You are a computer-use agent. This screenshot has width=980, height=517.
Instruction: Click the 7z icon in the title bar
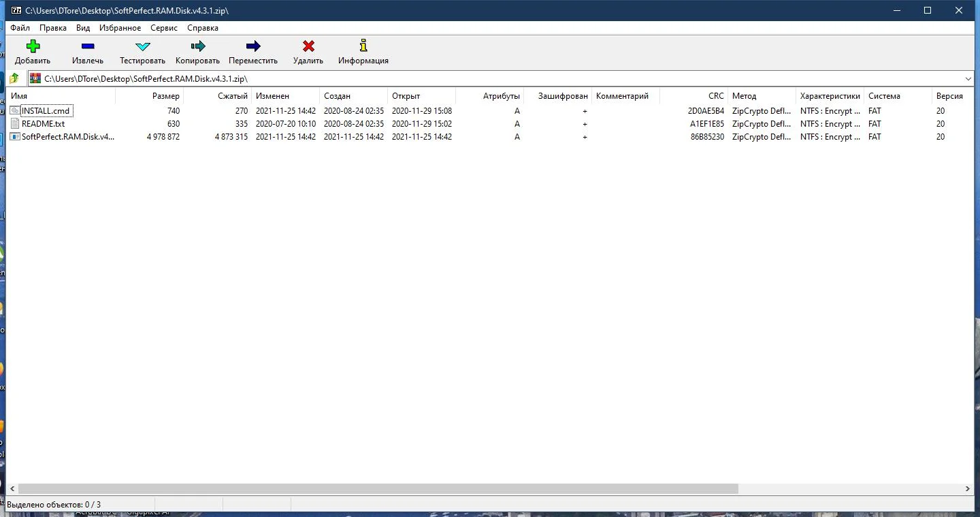(x=16, y=10)
